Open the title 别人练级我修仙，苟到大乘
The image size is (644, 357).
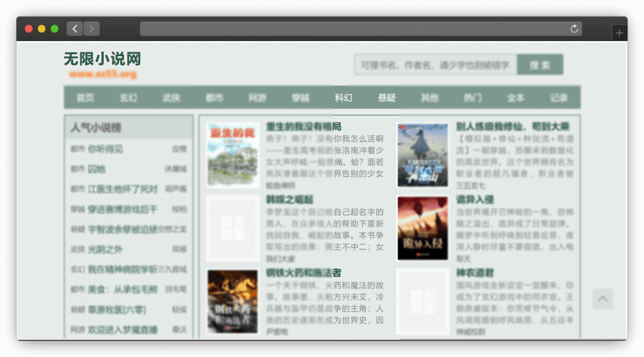(x=513, y=127)
